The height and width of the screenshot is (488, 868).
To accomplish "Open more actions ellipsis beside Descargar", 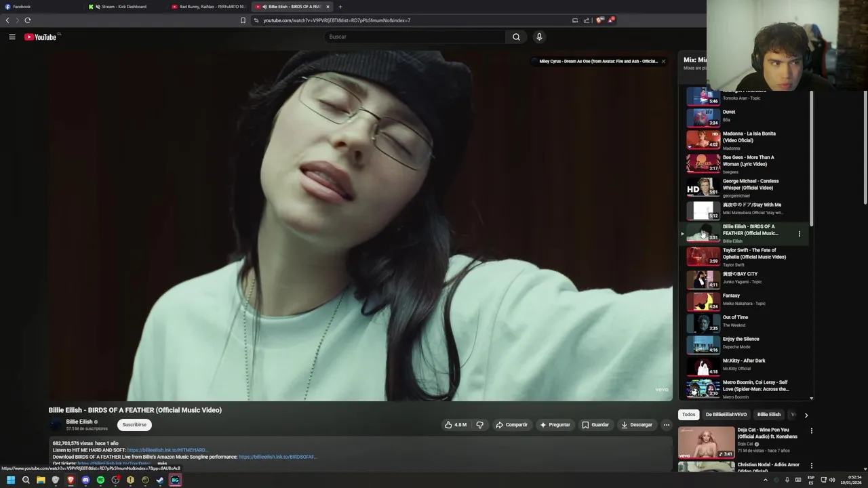I will point(666,425).
